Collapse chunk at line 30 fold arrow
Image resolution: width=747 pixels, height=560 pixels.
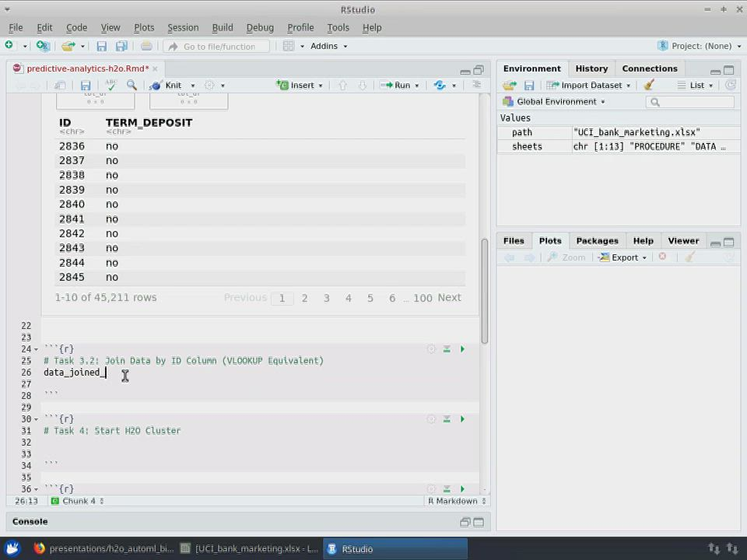[36, 419]
